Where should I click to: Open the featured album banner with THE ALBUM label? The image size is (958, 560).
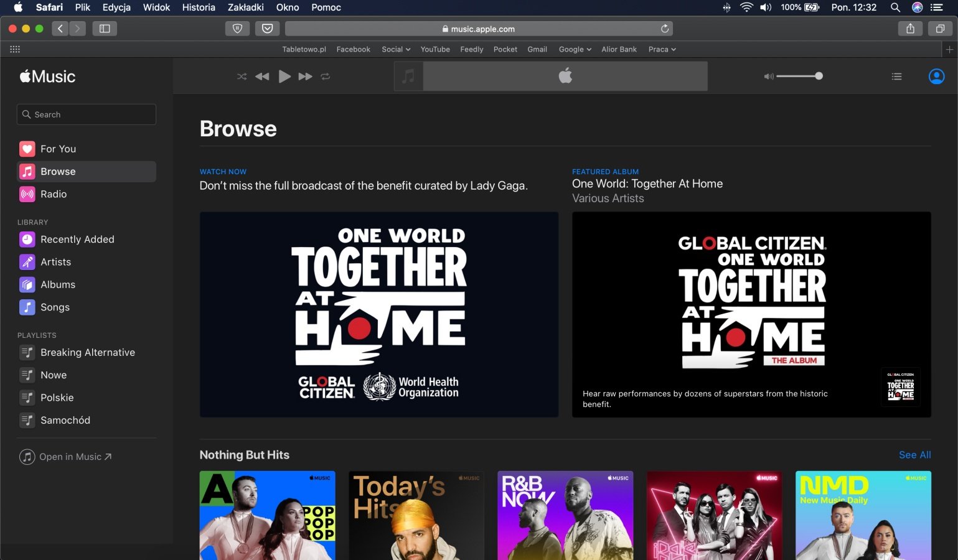point(751,314)
